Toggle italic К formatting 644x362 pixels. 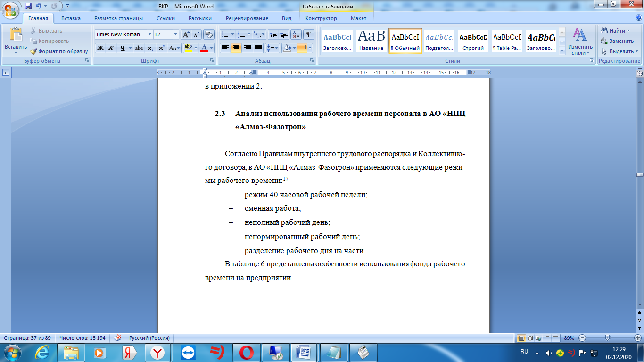[111, 48]
